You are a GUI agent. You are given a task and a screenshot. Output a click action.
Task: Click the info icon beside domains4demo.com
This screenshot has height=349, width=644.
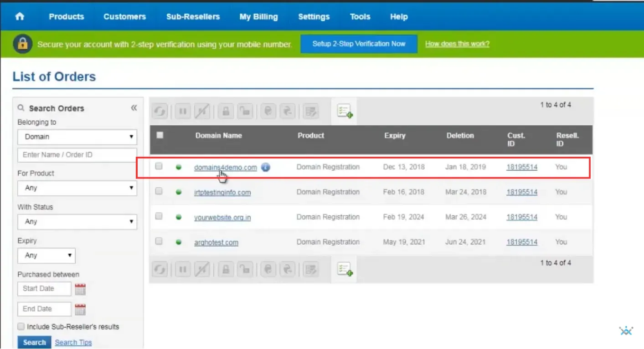click(266, 167)
